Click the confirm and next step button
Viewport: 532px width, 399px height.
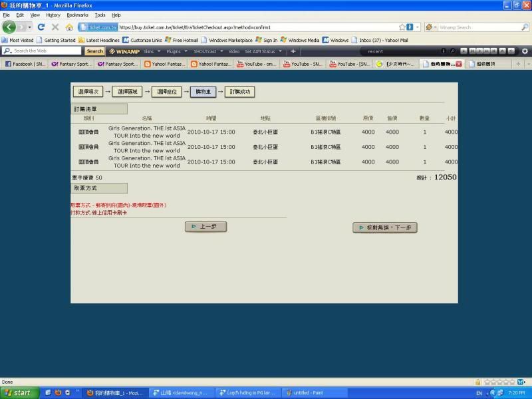pyautogui.click(x=385, y=227)
